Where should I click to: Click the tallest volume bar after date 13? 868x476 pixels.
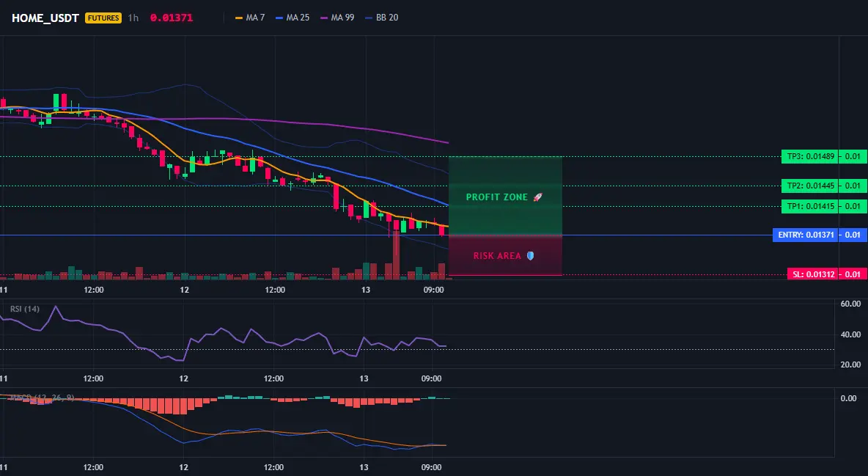click(x=396, y=255)
